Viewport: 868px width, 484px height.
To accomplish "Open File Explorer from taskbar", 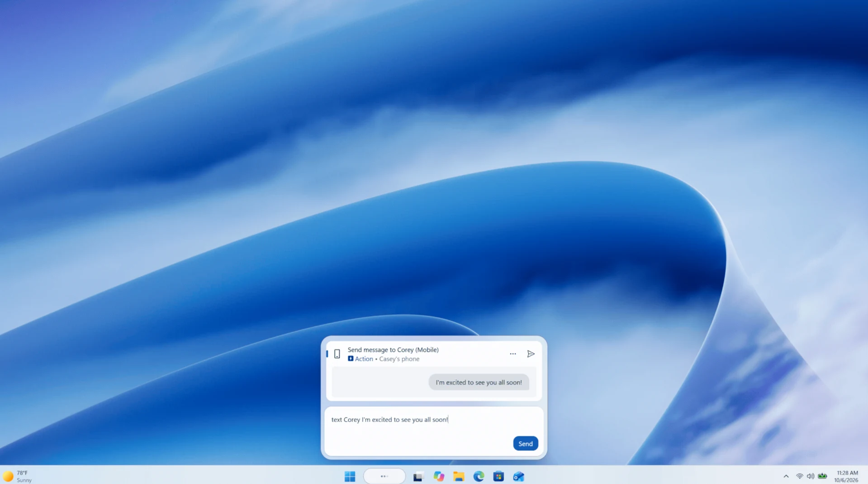I will (459, 476).
